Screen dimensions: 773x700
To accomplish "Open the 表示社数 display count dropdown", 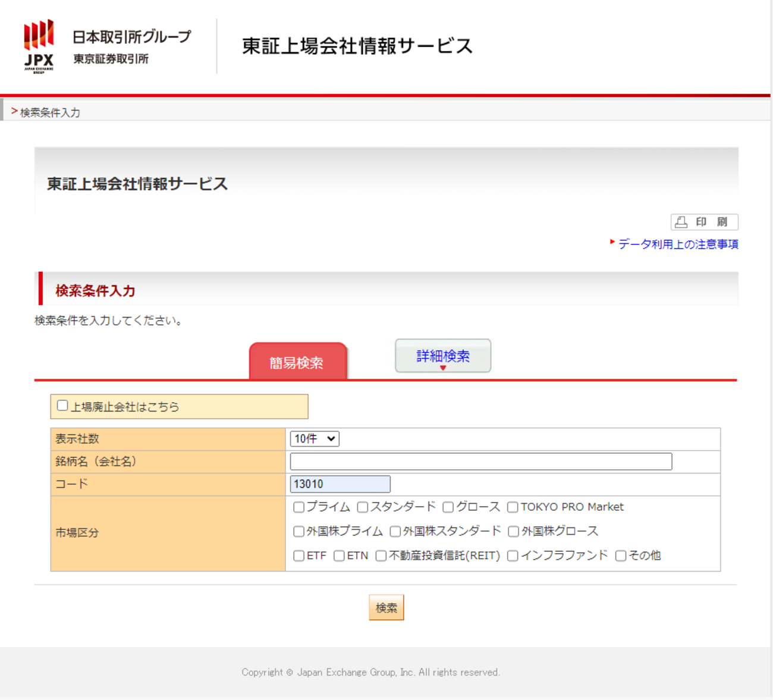I will coord(314,439).
